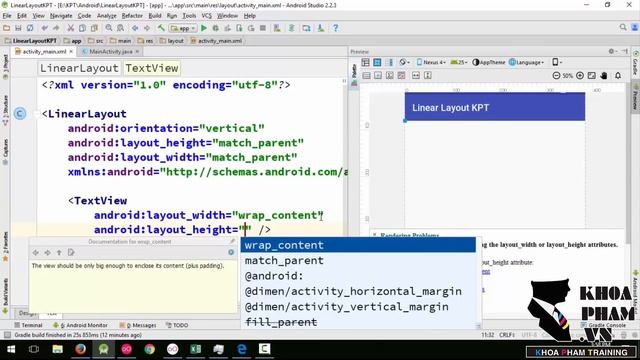Open Chrome from the taskbar
The height and width of the screenshot is (360, 640).
(149, 349)
